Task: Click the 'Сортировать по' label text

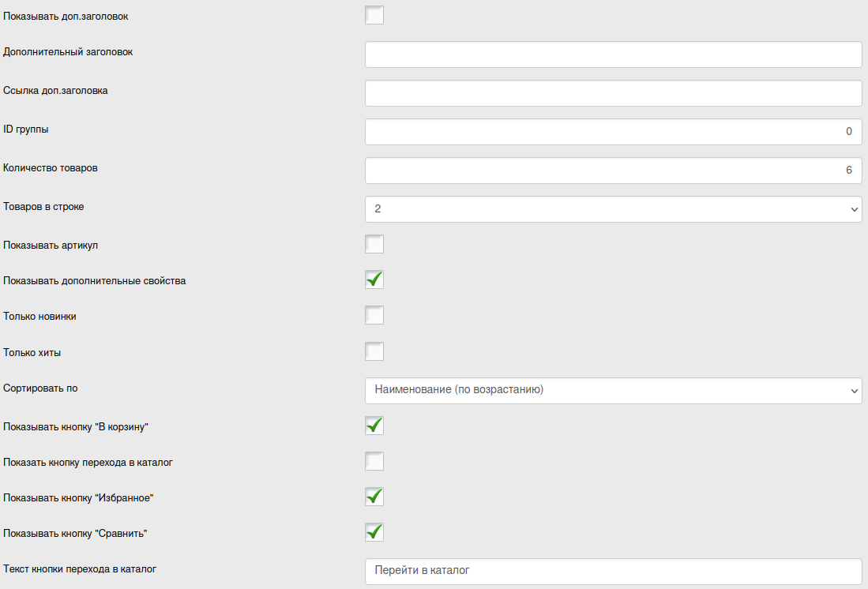Action: pos(40,388)
